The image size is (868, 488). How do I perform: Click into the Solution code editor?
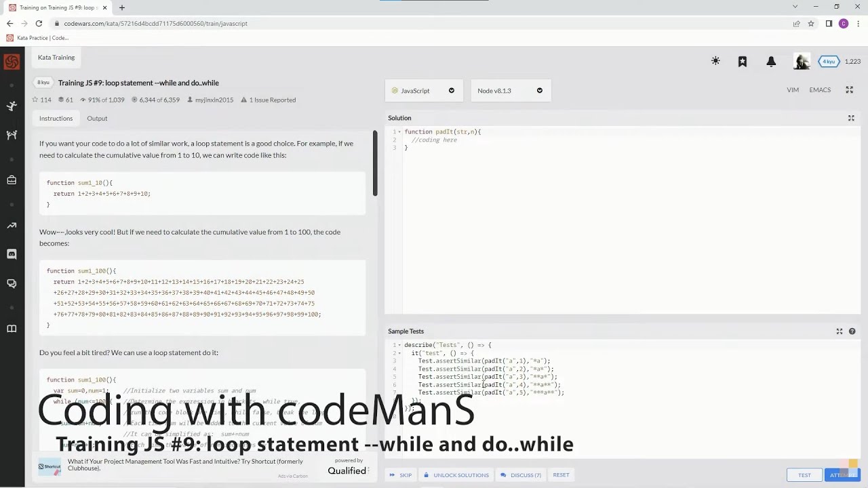623,220
